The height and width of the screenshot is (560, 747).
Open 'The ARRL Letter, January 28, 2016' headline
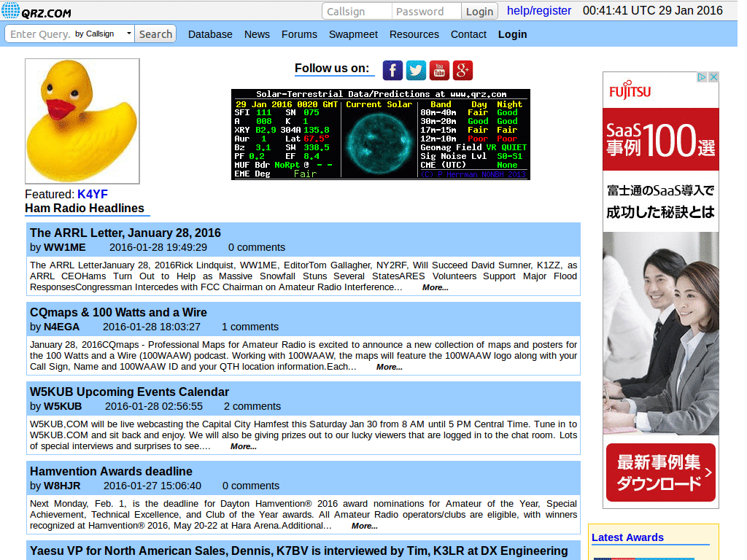click(x=125, y=233)
